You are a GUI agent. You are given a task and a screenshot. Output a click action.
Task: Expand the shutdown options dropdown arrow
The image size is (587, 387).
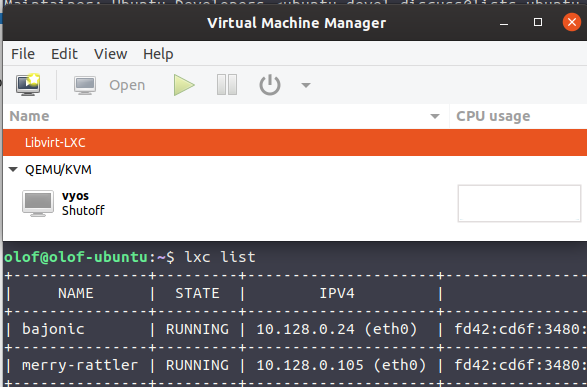pyautogui.click(x=306, y=85)
